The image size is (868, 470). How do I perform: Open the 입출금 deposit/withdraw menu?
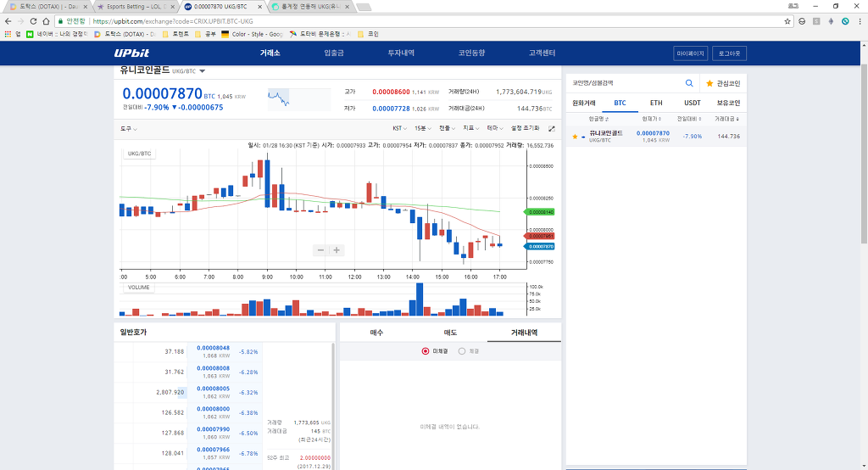334,53
